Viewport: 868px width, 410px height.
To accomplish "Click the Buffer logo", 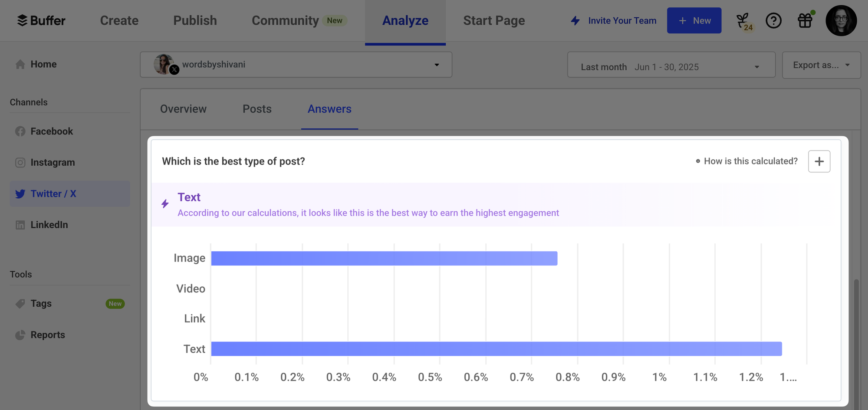I will [x=41, y=20].
